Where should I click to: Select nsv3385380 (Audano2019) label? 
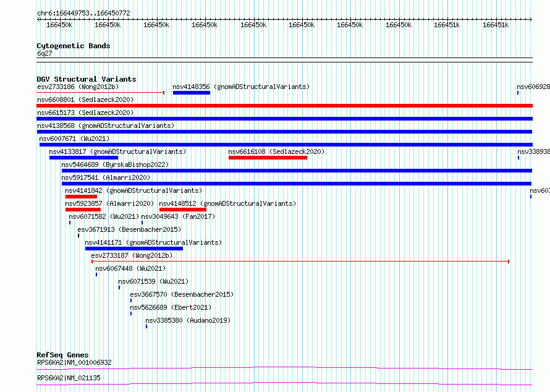pyautogui.click(x=188, y=320)
